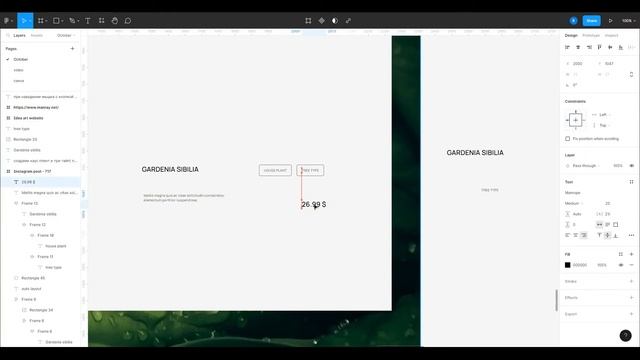
Task: Open Pass through blend mode dropdown
Action: click(586, 166)
